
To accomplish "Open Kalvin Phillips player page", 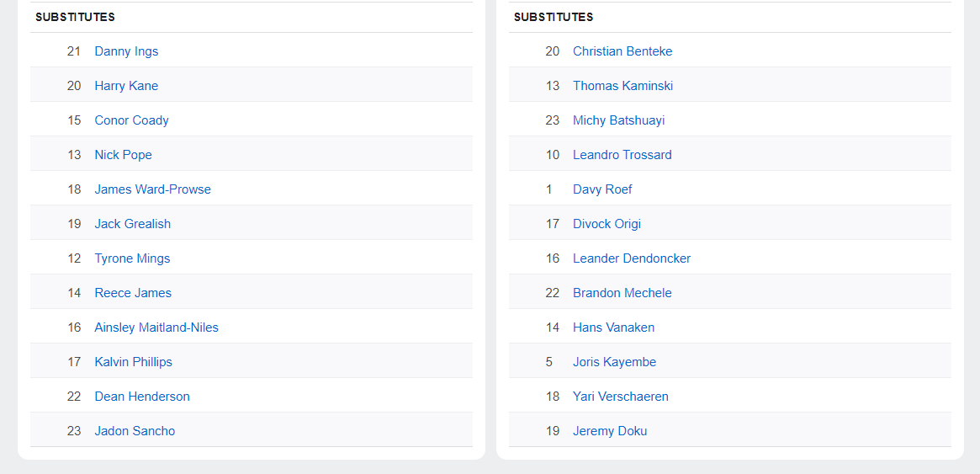I will click(133, 362).
